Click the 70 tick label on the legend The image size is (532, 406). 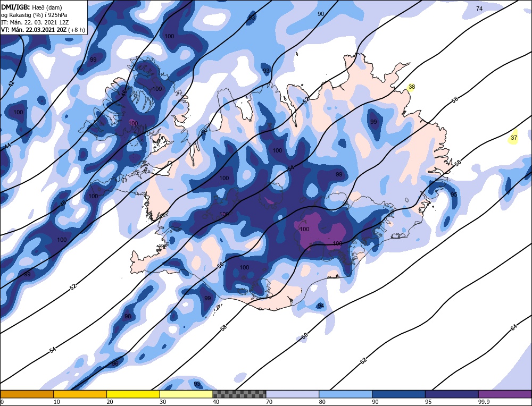tap(269, 402)
